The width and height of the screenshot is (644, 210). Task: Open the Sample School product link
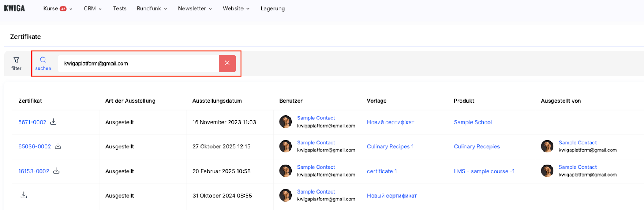coord(473,122)
